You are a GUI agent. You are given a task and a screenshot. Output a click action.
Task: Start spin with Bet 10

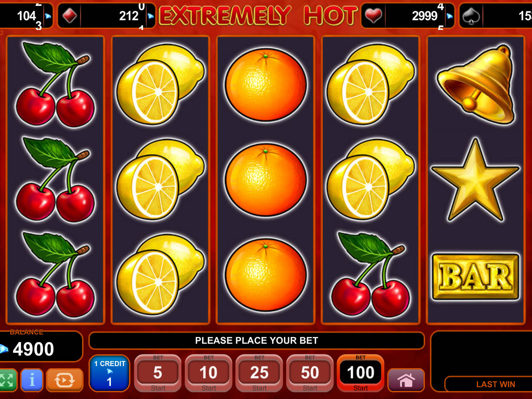click(x=208, y=373)
